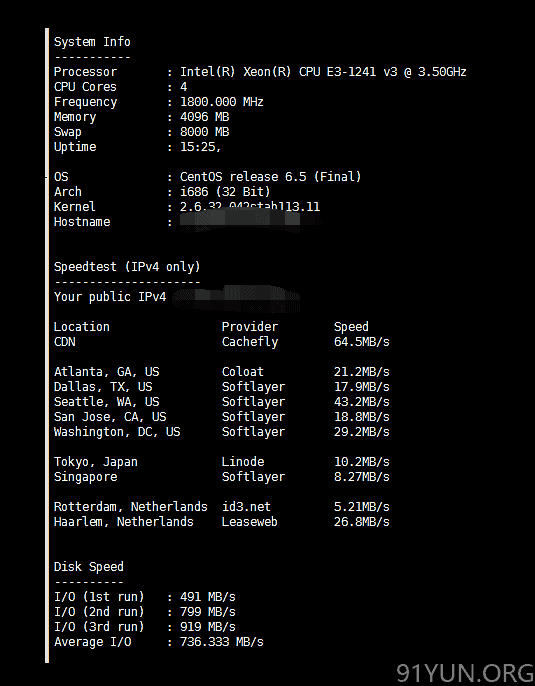Viewport: 535px width, 686px height.
Task: Click the id3.net provider text
Action: click(246, 507)
